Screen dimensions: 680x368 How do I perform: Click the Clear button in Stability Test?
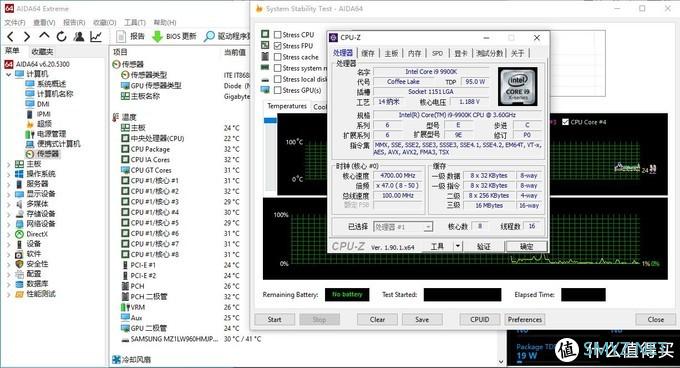point(377,319)
